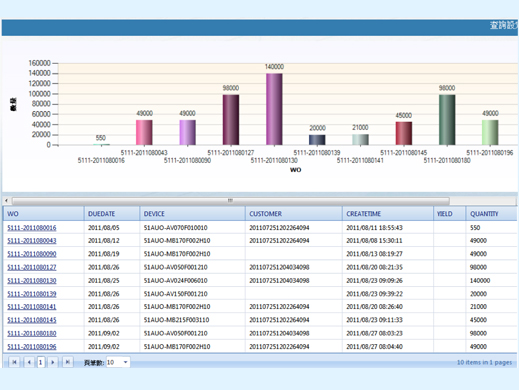Click the tallest purple bar labeled 140000
Viewport: 519px width, 390px height.
(274, 109)
